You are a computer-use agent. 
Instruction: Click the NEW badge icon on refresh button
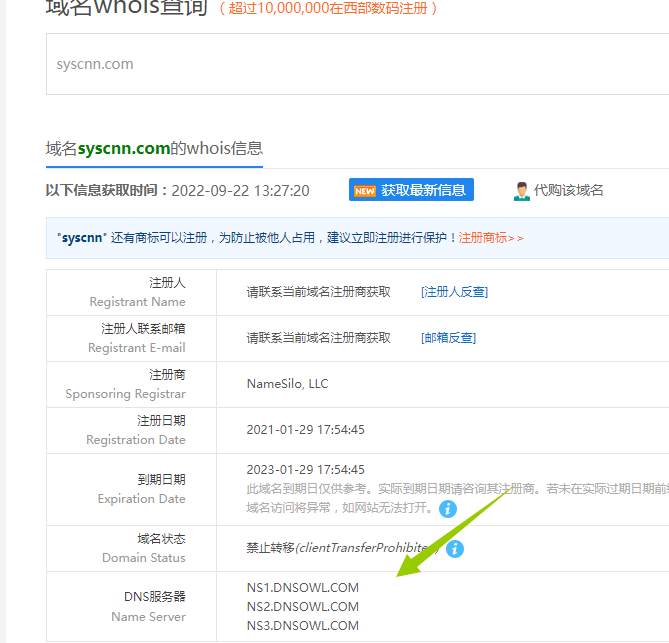(365, 191)
